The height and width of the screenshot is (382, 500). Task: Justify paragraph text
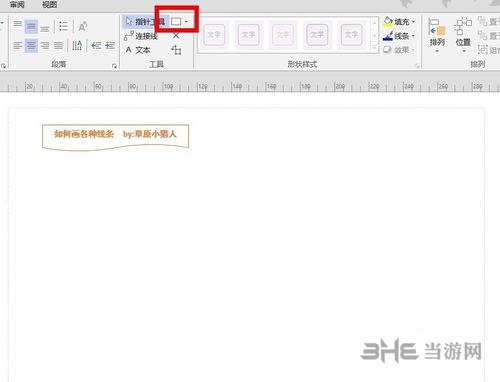[x=58, y=45]
